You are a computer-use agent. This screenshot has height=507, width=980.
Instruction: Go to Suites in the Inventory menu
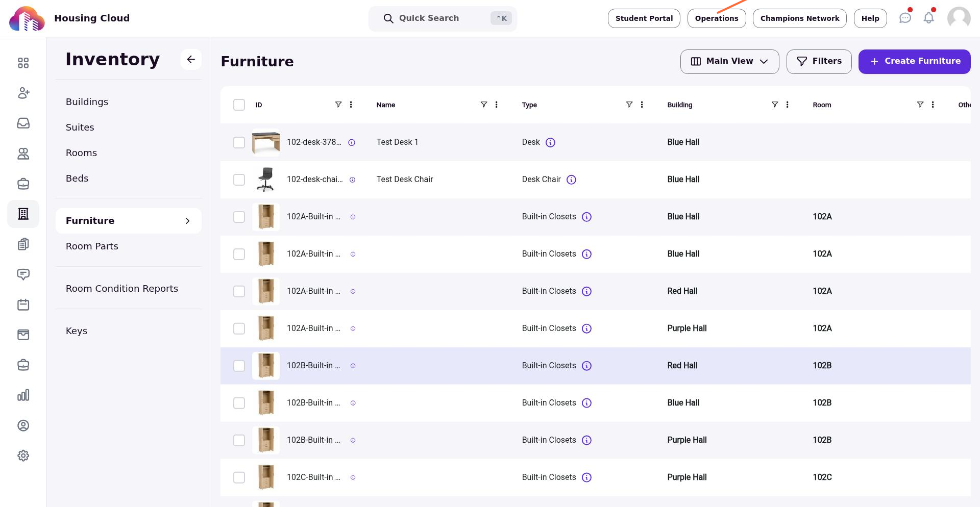tap(80, 128)
